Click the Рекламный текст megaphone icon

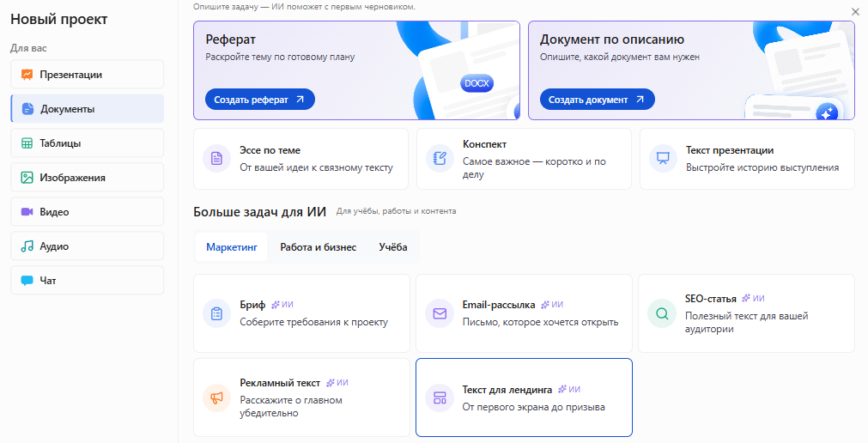[x=216, y=397]
